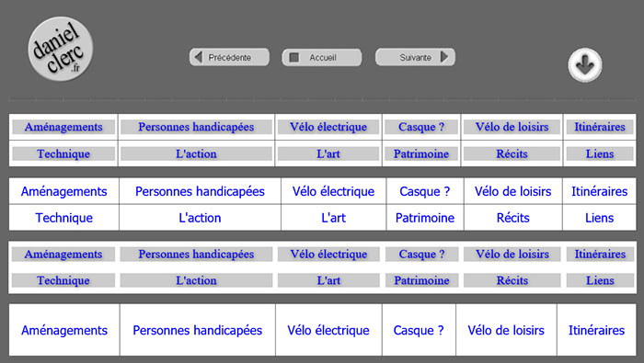Open the Accueil home button

click(322, 57)
